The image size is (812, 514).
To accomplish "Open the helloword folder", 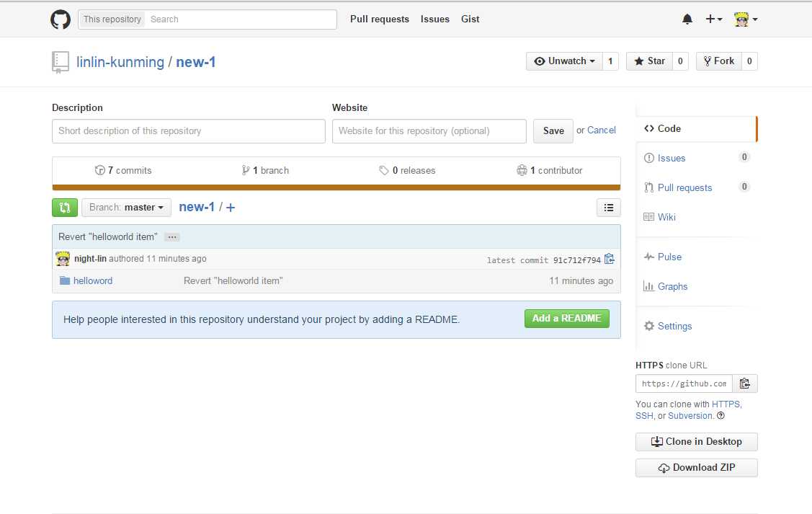I will tap(93, 281).
